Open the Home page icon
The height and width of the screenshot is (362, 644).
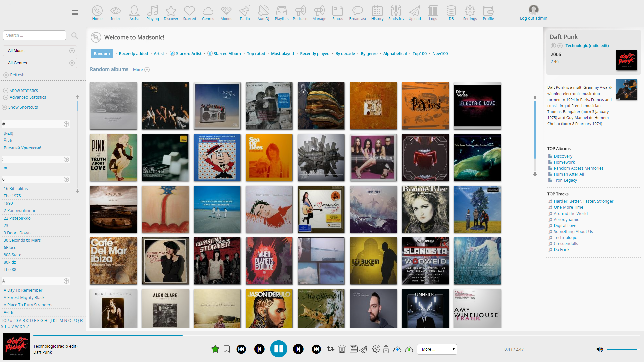[x=97, y=11]
